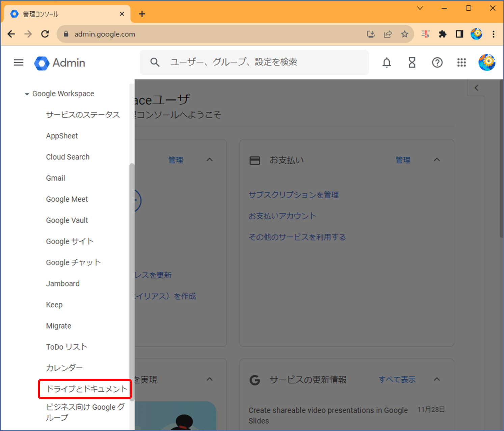Open a new browser tab
Screen dimensions: 504x431
tap(142, 14)
